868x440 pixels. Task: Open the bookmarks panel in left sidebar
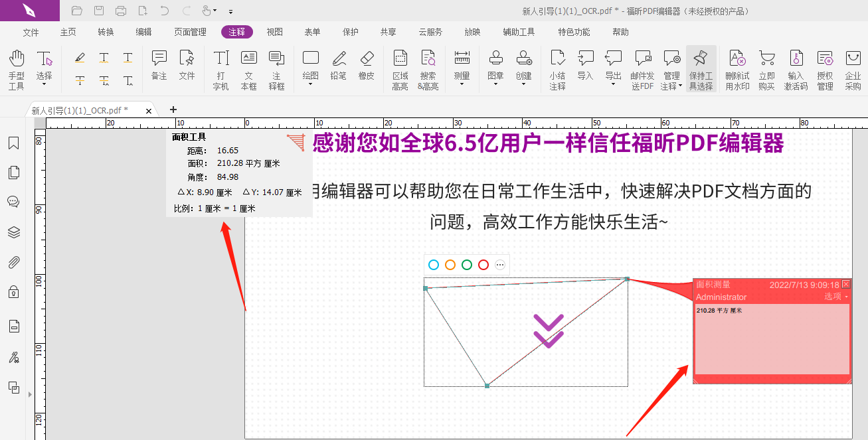[13, 142]
